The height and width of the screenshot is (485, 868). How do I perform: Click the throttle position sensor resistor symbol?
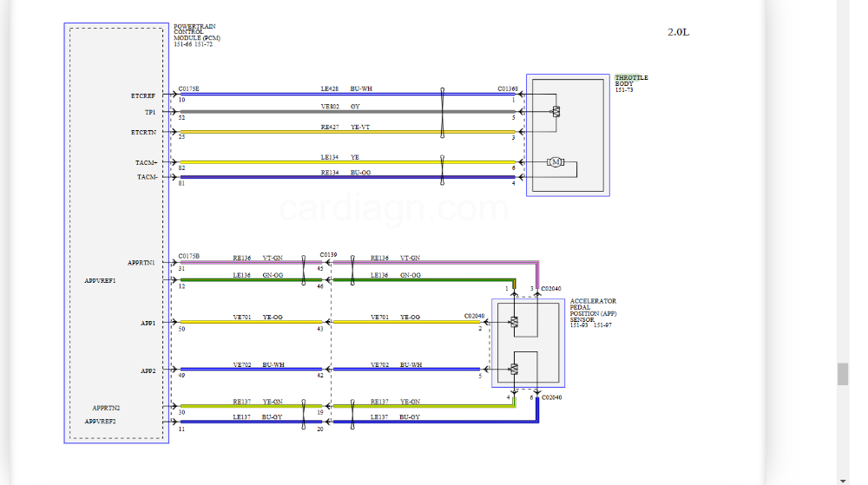(556, 112)
